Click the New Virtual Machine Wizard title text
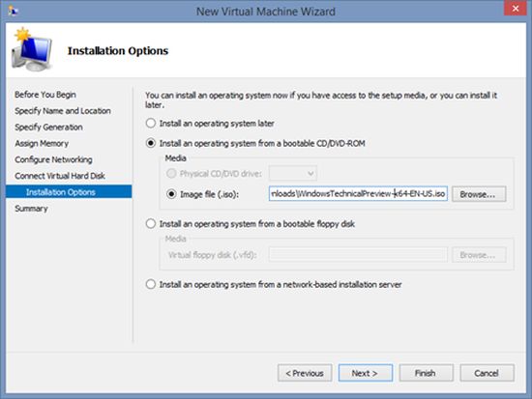Screen dimensions: 532x399 click(x=266, y=12)
